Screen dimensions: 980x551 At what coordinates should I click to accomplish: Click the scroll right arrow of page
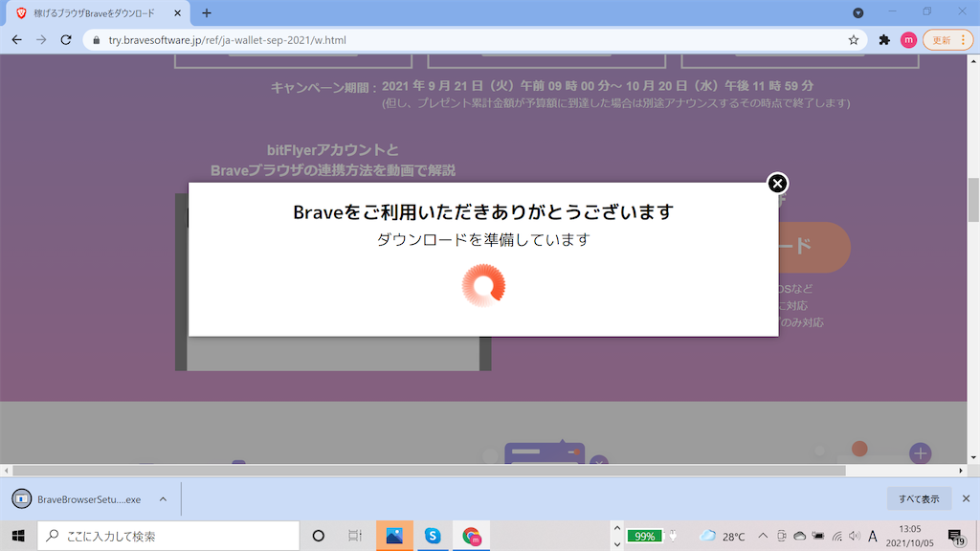[961, 471]
